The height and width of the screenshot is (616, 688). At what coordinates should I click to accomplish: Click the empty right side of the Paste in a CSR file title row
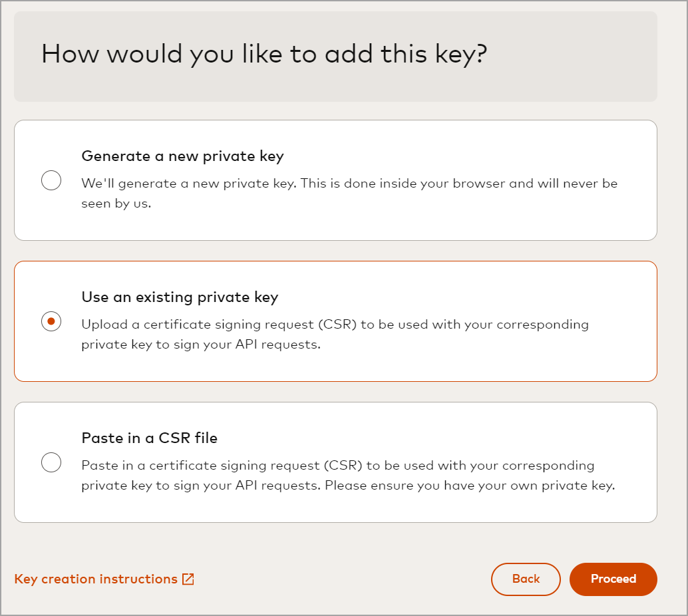tap(466, 438)
